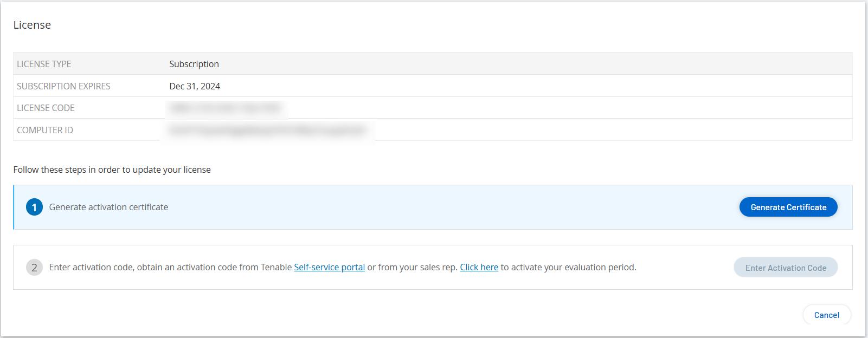Screen dimensions: 868x338
Task: Click 'to activate your evaluation period' text
Action: click(568, 267)
